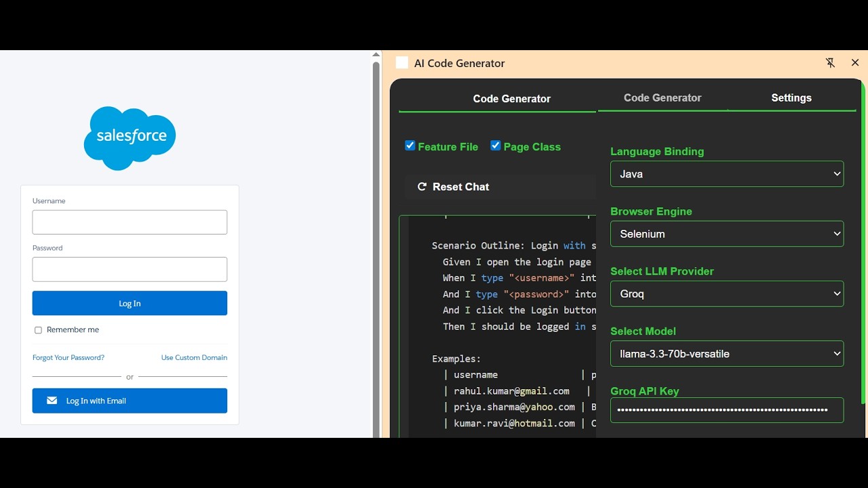Click the 'And I click the Login button' line
Screen dimensions: 868x488
coord(519,310)
